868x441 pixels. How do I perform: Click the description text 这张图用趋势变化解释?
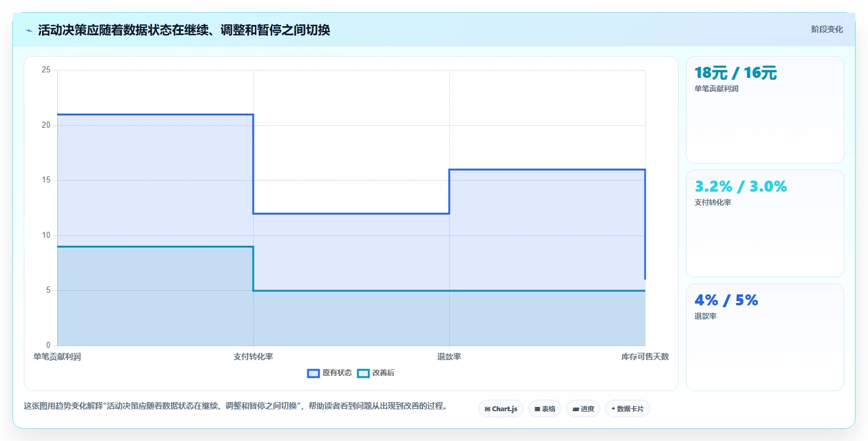tap(235, 406)
